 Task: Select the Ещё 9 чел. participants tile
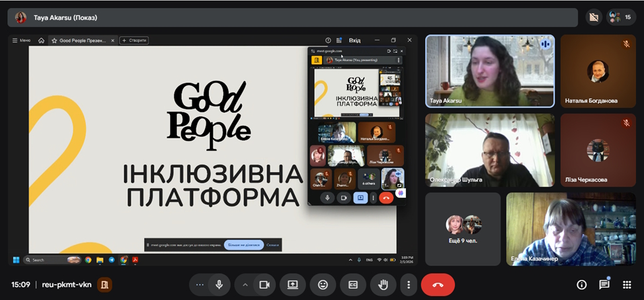pos(463,229)
